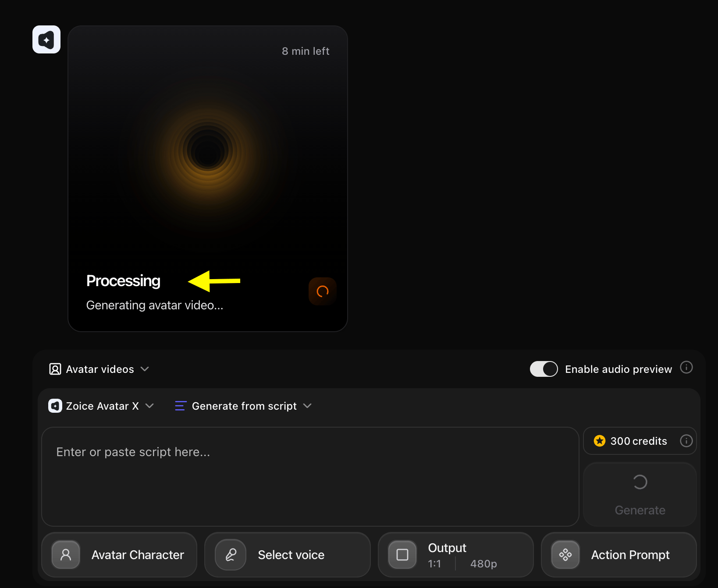The width and height of the screenshot is (718, 588).
Task: Click the Zoice Avatar X model logo icon
Action: (x=55, y=406)
